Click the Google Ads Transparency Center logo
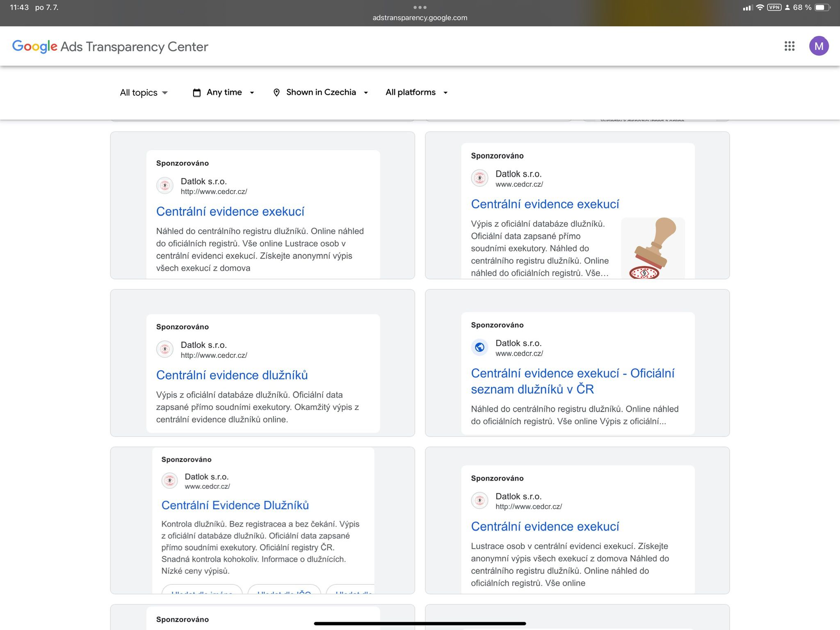 tap(110, 46)
